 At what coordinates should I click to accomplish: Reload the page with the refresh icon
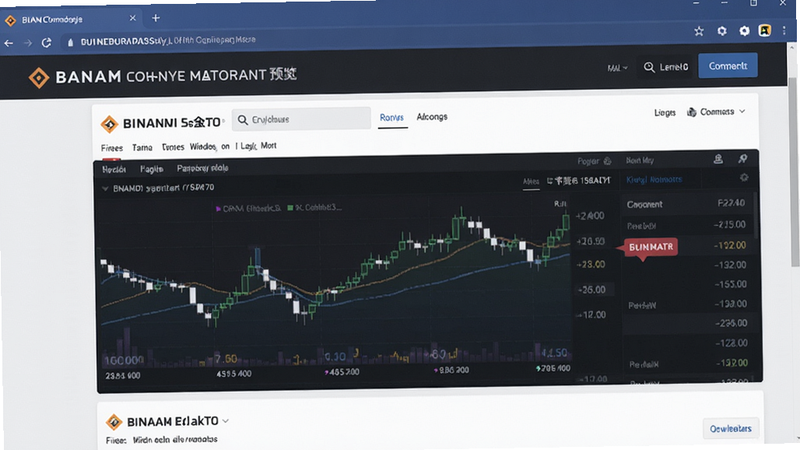click(x=46, y=43)
